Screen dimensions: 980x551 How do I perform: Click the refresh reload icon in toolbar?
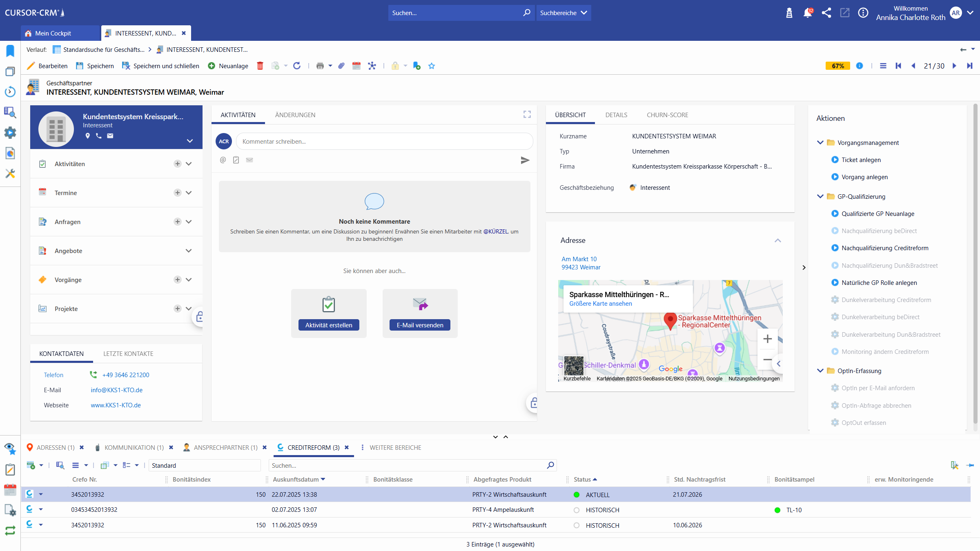pos(297,66)
